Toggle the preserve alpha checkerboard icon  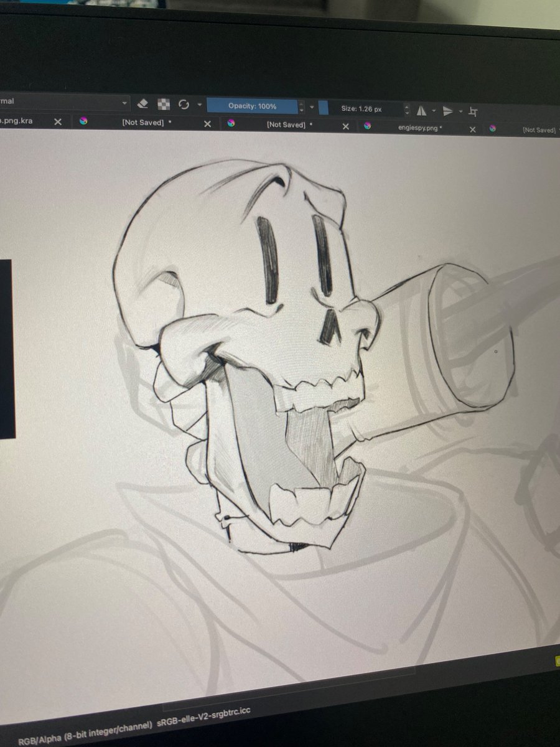tap(164, 105)
